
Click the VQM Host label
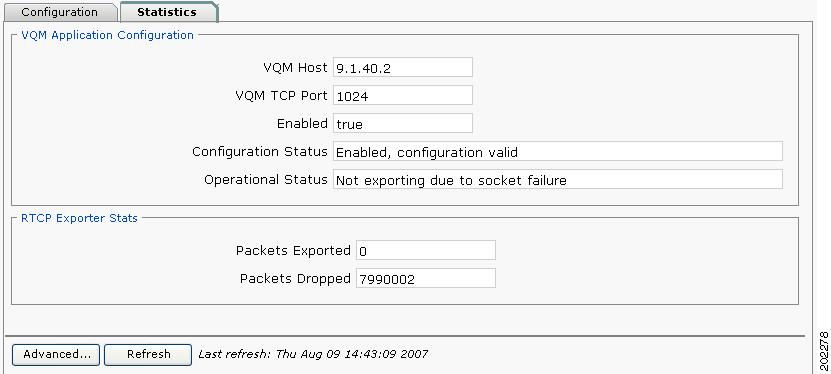(x=295, y=67)
